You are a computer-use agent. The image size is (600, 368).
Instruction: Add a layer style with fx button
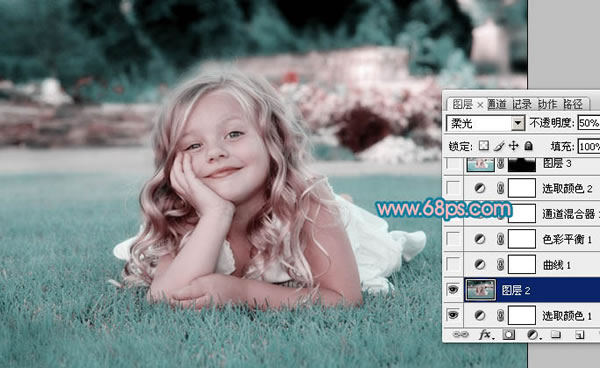point(486,335)
